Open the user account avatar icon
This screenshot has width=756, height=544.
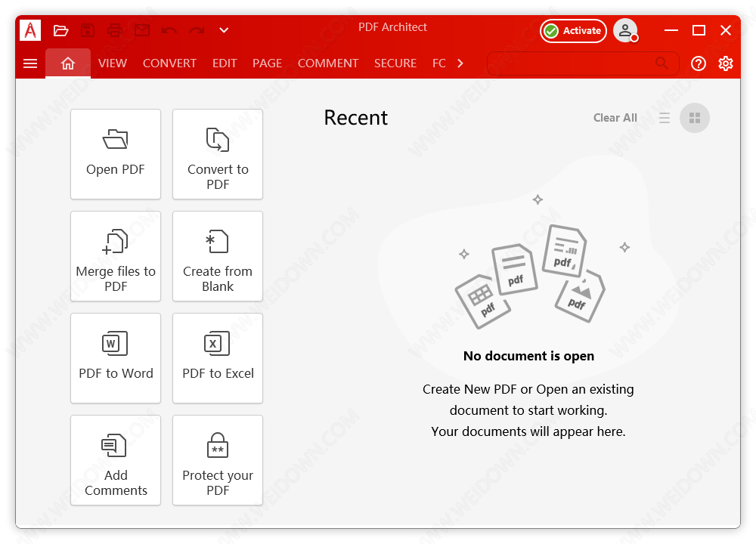pyautogui.click(x=625, y=30)
